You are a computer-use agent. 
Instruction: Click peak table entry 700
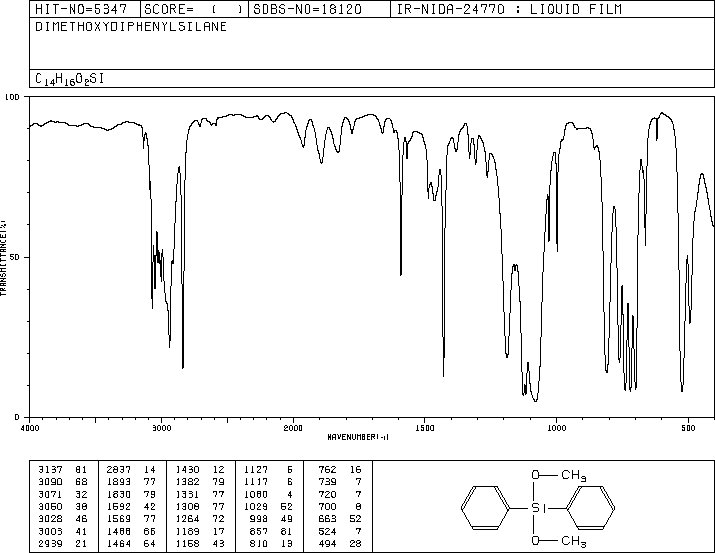[327, 506]
